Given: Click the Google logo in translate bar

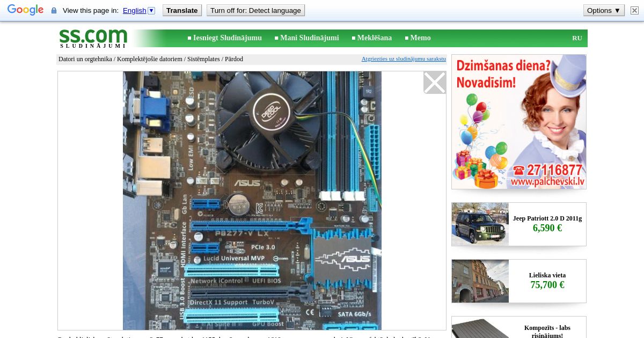Looking at the screenshot, I should point(25,10).
